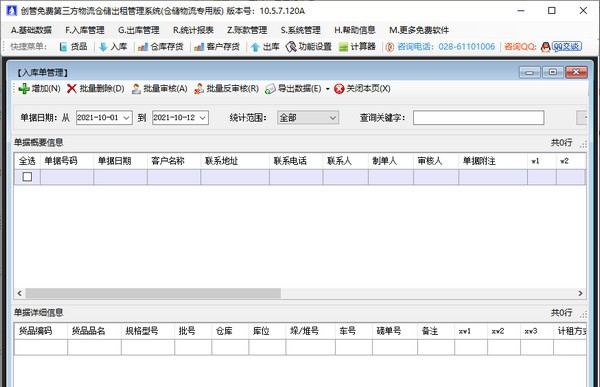Open the R.统计报表 menu

(193, 30)
